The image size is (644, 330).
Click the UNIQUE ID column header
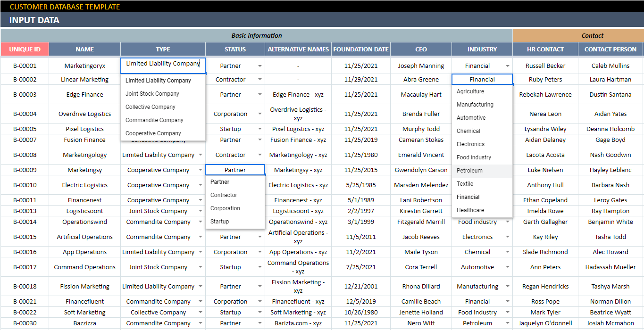tap(25, 49)
